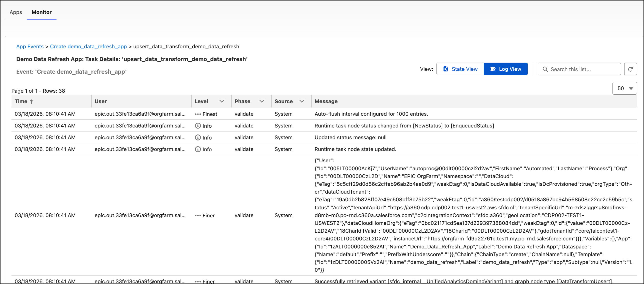Click 'upsert_data_transform_demo_data_refresh' breadcrumb text

(x=186, y=47)
